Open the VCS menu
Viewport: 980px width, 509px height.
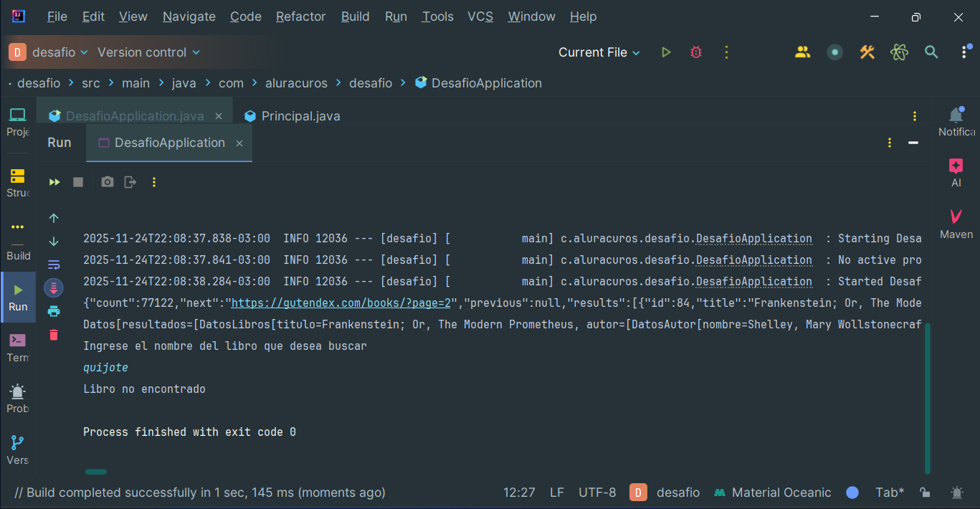tap(480, 16)
